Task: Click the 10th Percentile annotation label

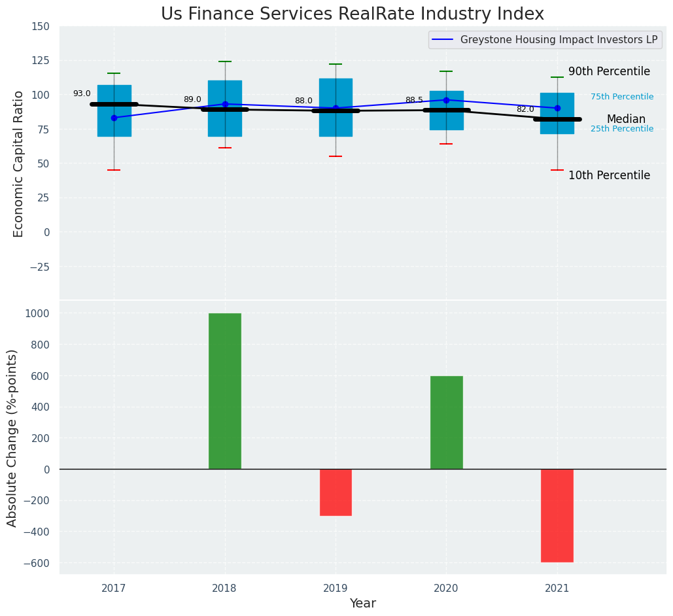Action: point(609,175)
